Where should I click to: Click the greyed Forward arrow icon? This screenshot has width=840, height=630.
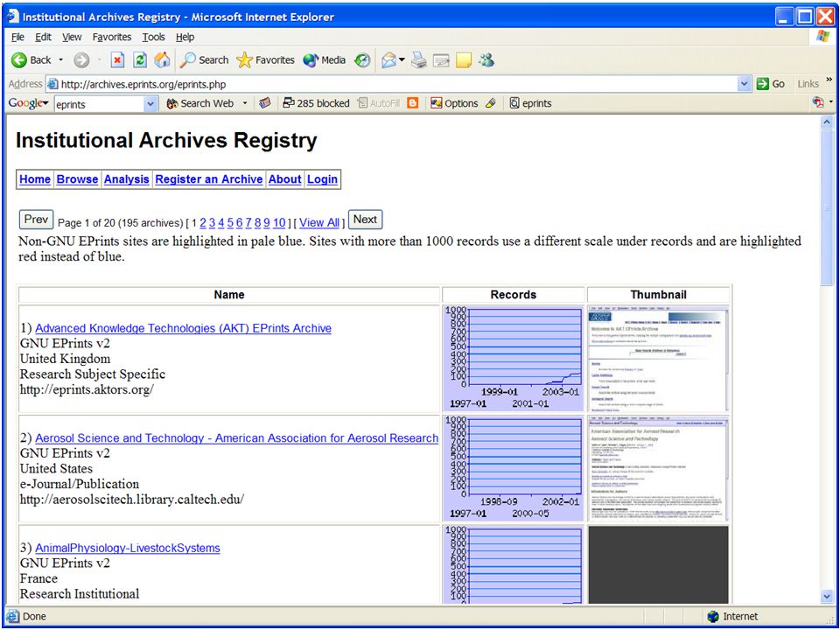(81, 60)
